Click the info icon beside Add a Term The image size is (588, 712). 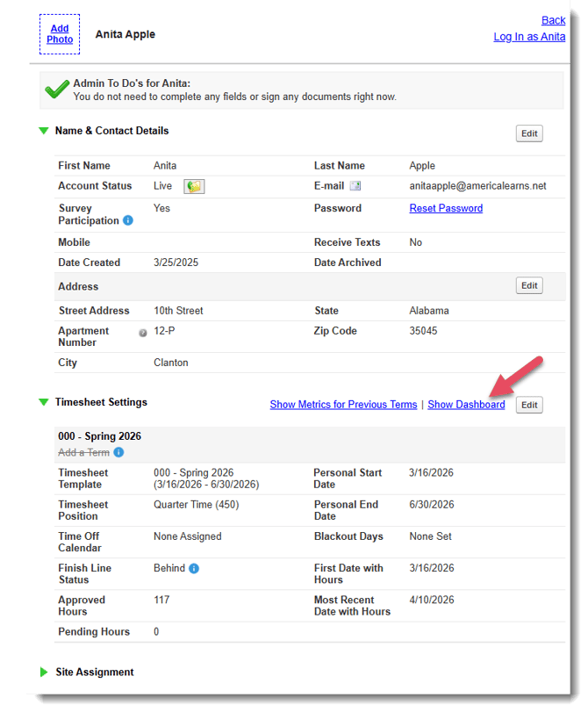118,452
